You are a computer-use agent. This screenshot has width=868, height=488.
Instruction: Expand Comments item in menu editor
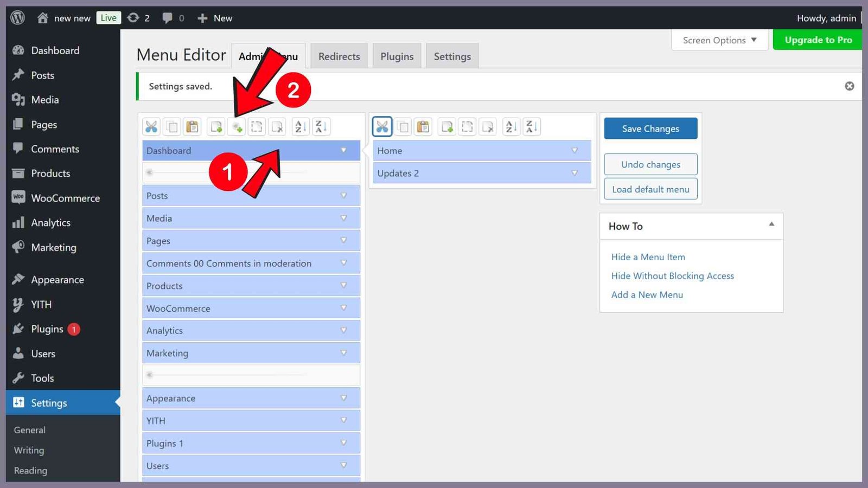click(343, 263)
